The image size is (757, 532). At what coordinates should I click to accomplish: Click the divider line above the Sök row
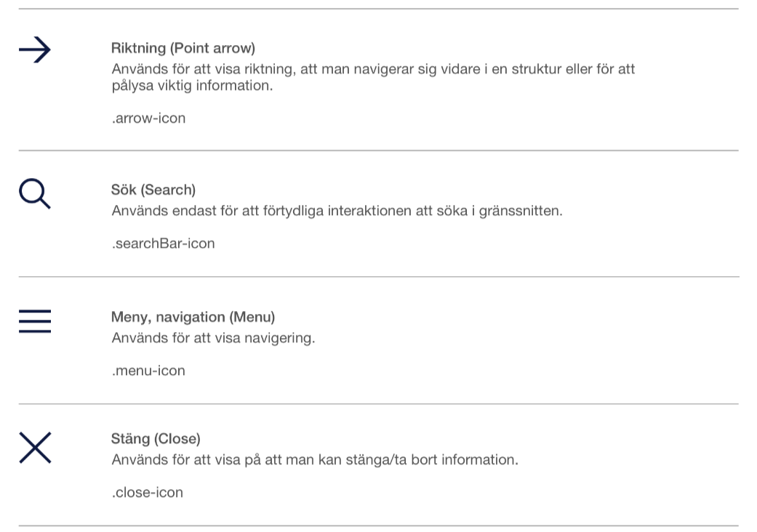[378, 150]
